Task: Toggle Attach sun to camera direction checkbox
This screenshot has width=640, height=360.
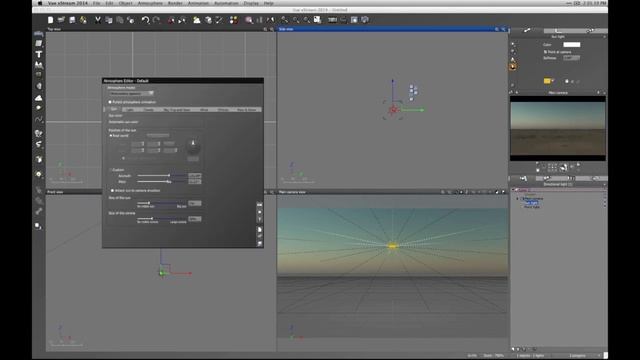Action: (112, 191)
